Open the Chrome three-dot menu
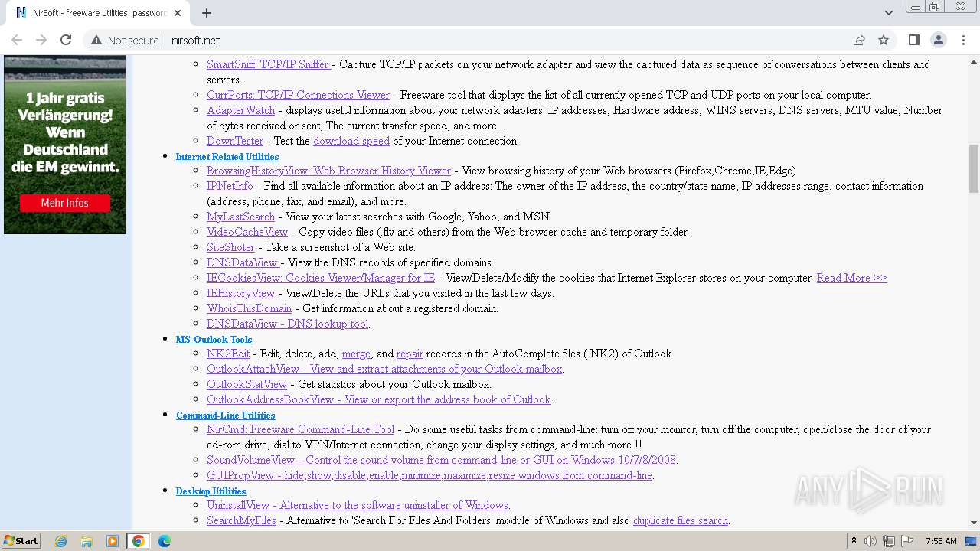This screenshot has height=551, width=980. (x=962, y=40)
